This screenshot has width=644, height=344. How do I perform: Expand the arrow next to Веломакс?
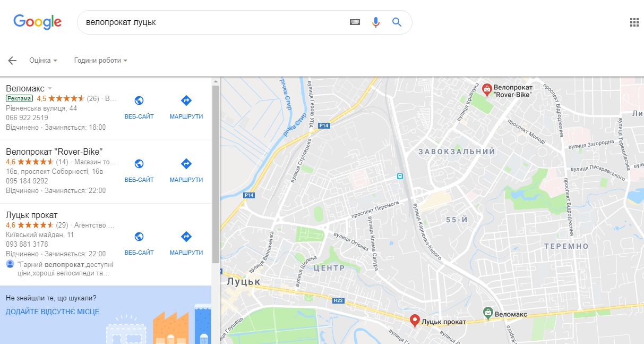[x=50, y=88]
